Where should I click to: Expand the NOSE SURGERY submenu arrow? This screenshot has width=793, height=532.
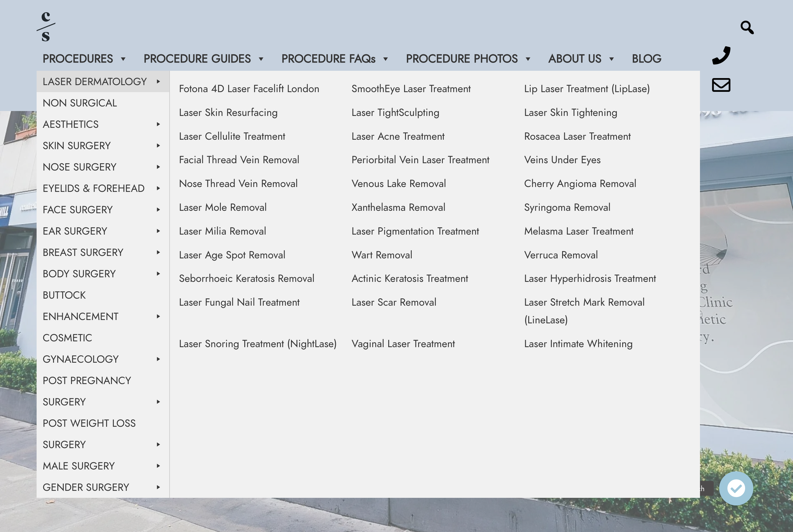tap(158, 167)
